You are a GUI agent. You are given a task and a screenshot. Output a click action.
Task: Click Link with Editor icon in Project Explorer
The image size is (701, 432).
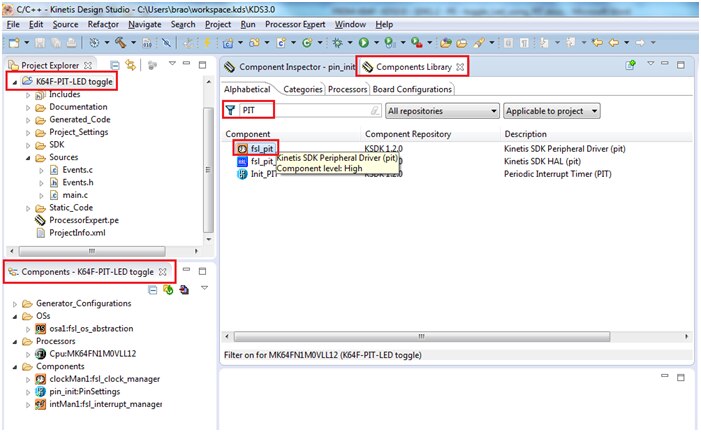tap(130, 65)
